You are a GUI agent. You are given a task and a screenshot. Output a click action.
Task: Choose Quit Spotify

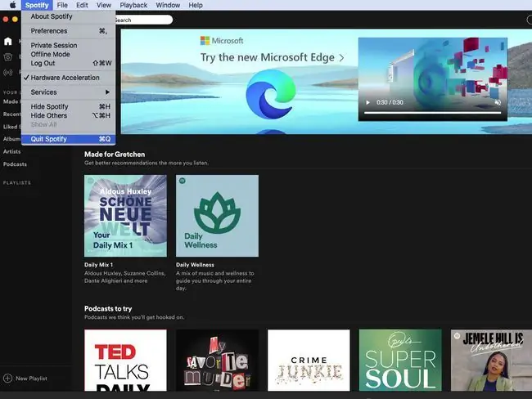click(x=68, y=139)
